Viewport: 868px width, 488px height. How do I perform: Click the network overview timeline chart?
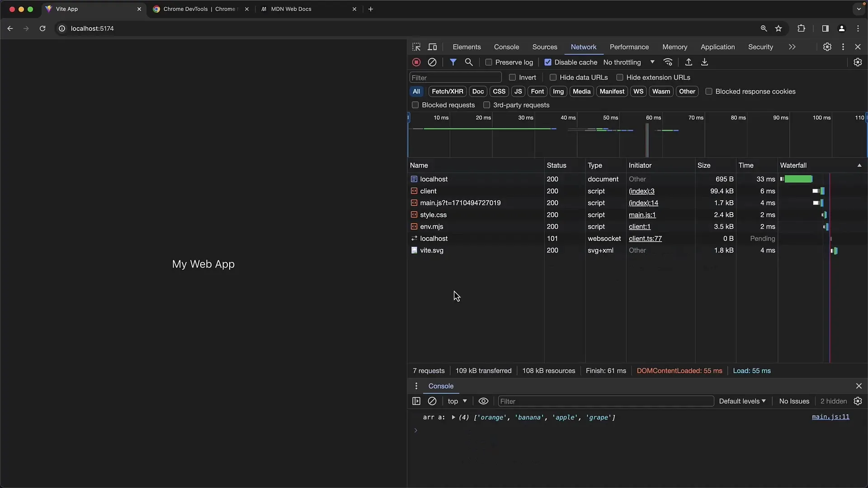click(x=637, y=135)
